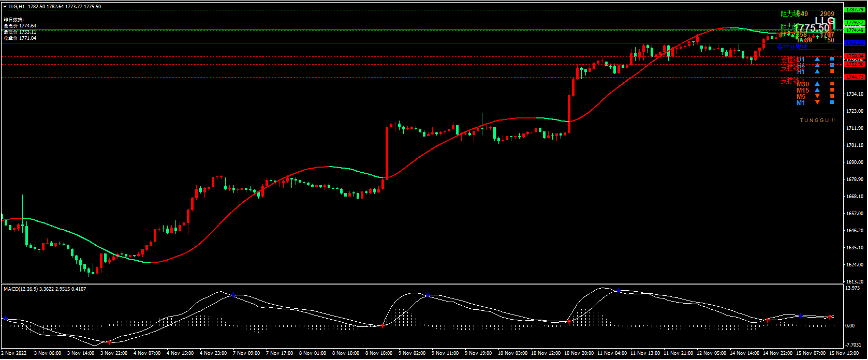Click the M30 timeframe label
This screenshot has width=868, height=360.
803,84
